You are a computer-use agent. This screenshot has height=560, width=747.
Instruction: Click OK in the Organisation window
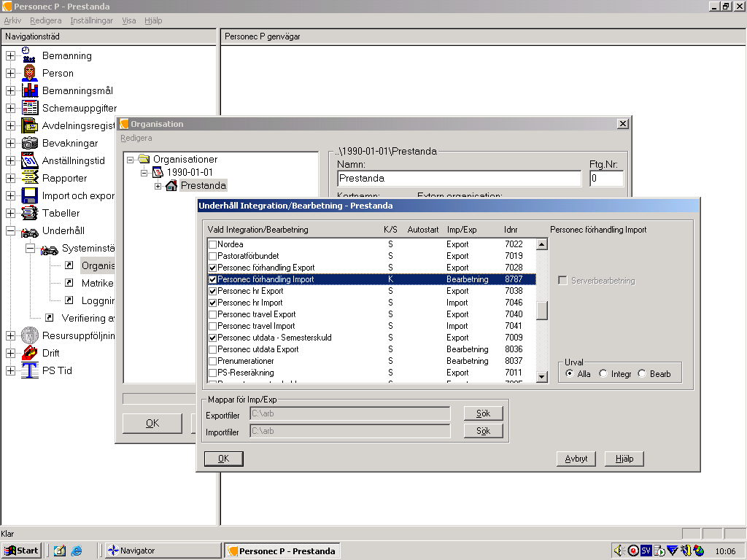[152, 424]
